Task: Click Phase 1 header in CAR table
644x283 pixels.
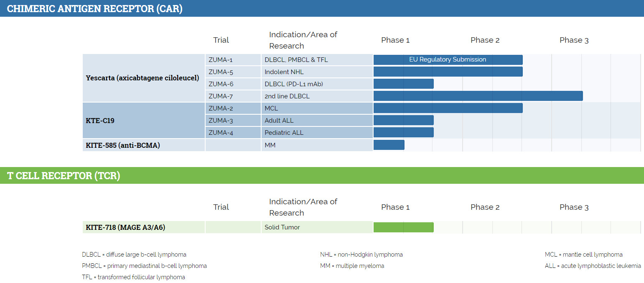Action: tap(395, 40)
